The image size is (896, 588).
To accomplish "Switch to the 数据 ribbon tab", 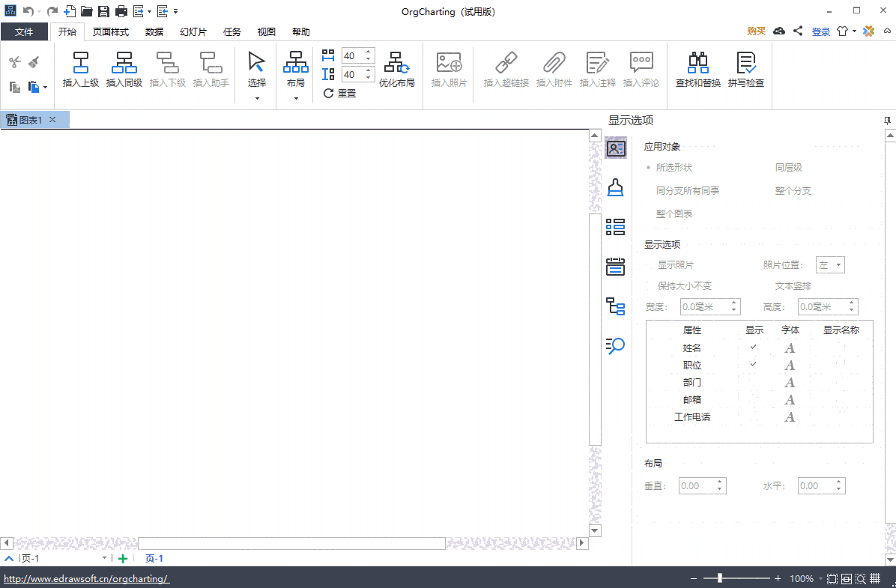I will [154, 31].
